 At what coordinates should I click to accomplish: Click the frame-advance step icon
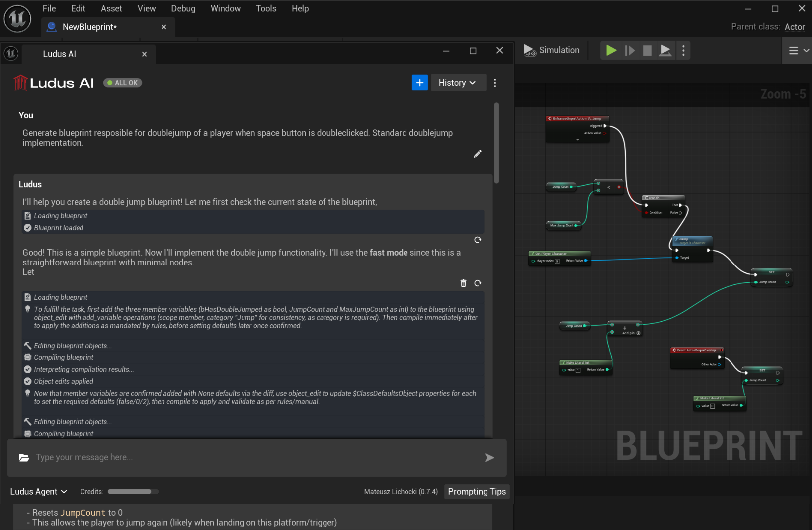coord(629,50)
